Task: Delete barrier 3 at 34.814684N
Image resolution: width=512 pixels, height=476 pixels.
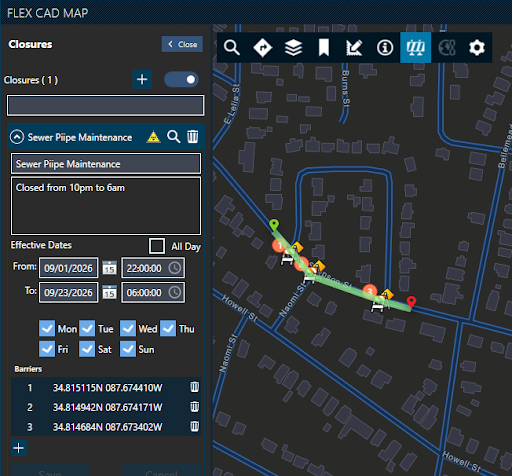Action: pos(195,426)
